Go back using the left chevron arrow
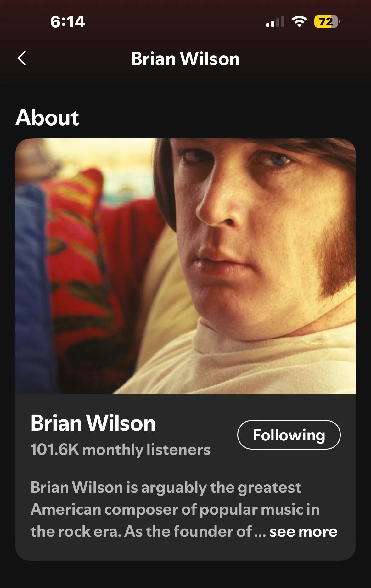The width and height of the screenshot is (371, 588). click(22, 59)
